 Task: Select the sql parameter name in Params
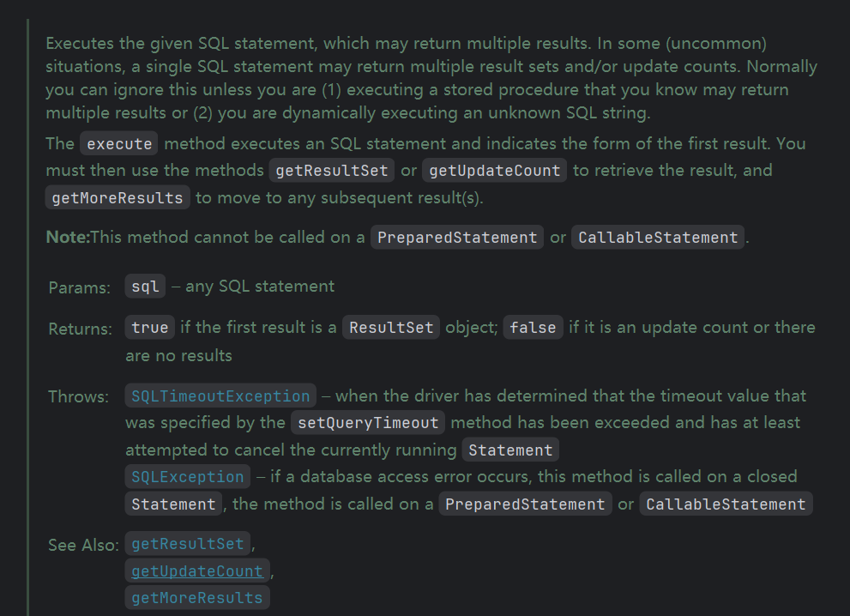click(x=146, y=287)
